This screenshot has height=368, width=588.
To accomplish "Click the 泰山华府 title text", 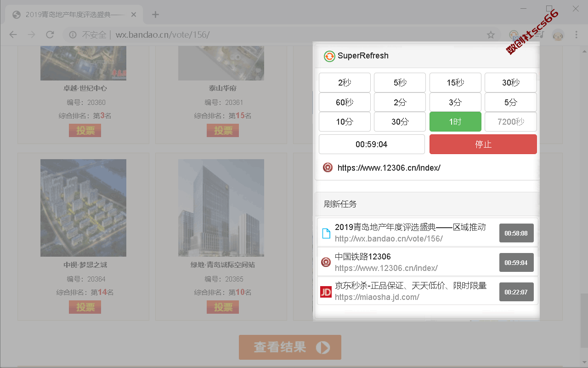I will point(223,88).
